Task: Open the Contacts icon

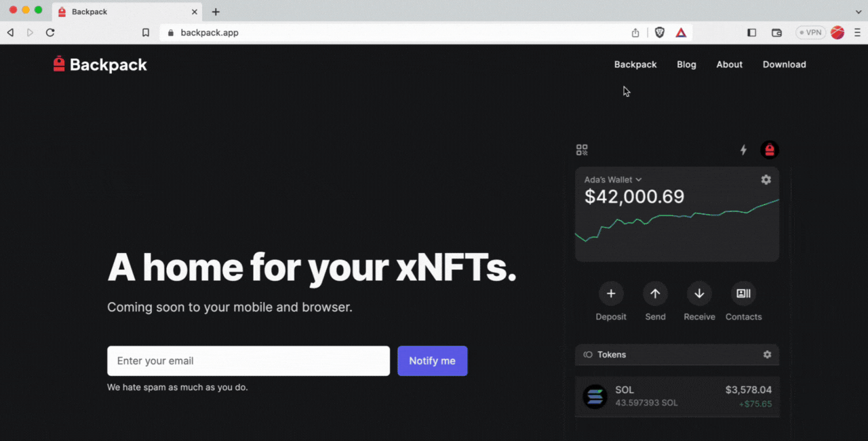Action: coord(743,294)
